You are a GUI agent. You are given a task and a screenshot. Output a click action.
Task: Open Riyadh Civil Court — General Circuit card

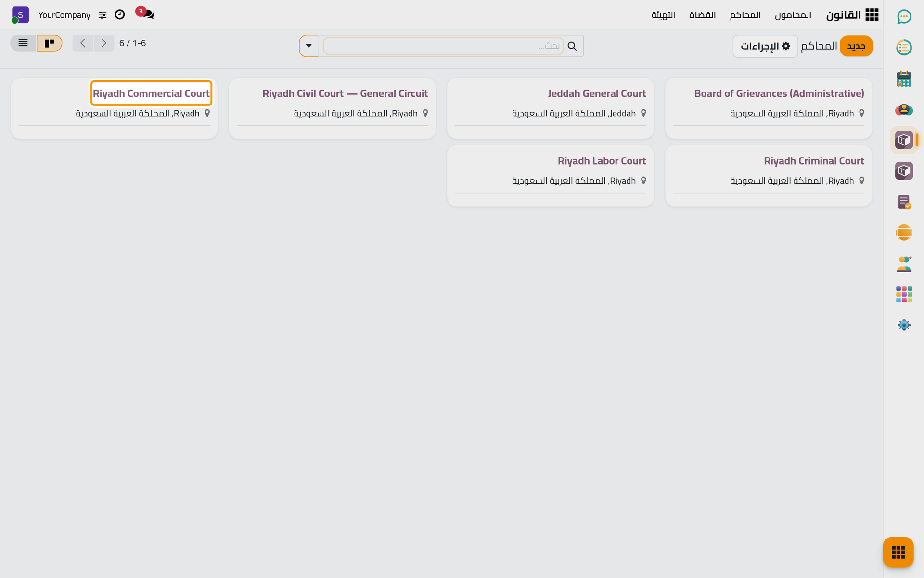[x=332, y=108]
